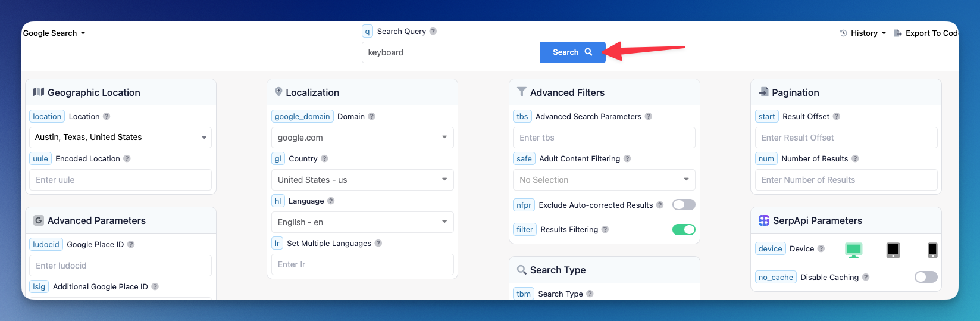This screenshot has width=980, height=321.
Task: Select the mobile phone device icon
Action: pyautogui.click(x=932, y=250)
